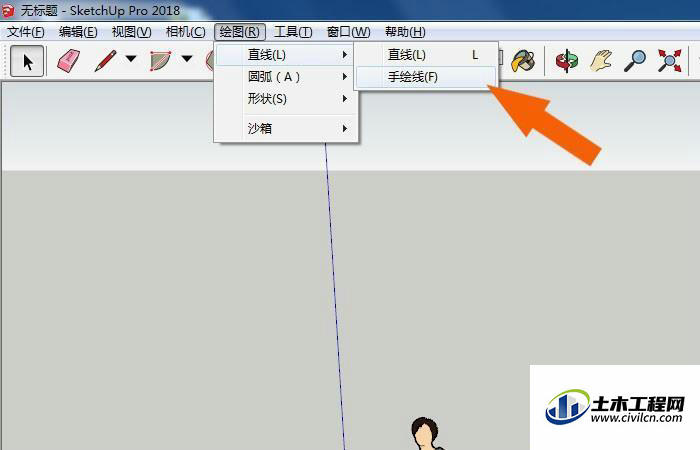Screen dimensions: 700x450
Task: Expand the 沙箱 submenu
Action: 286,129
